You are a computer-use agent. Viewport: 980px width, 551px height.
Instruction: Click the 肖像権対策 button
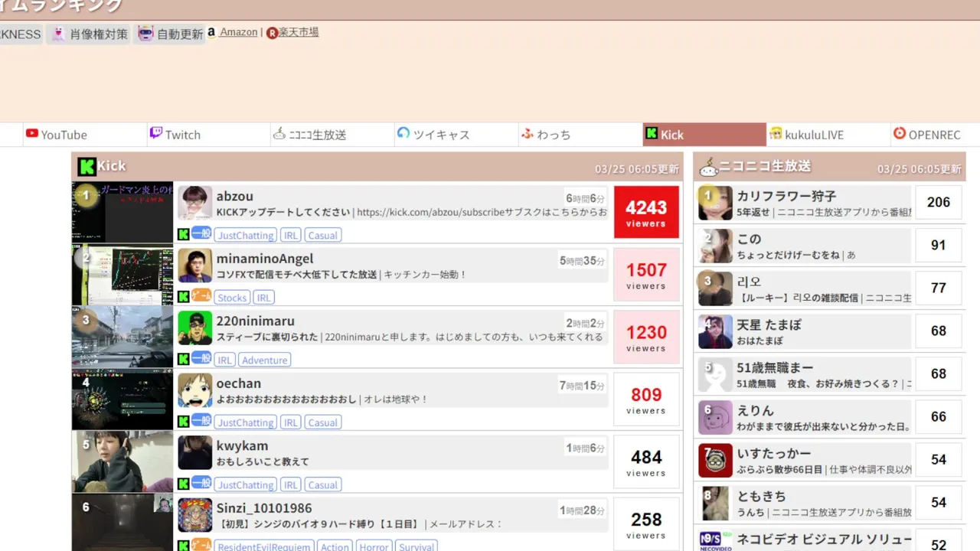[x=89, y=34]
